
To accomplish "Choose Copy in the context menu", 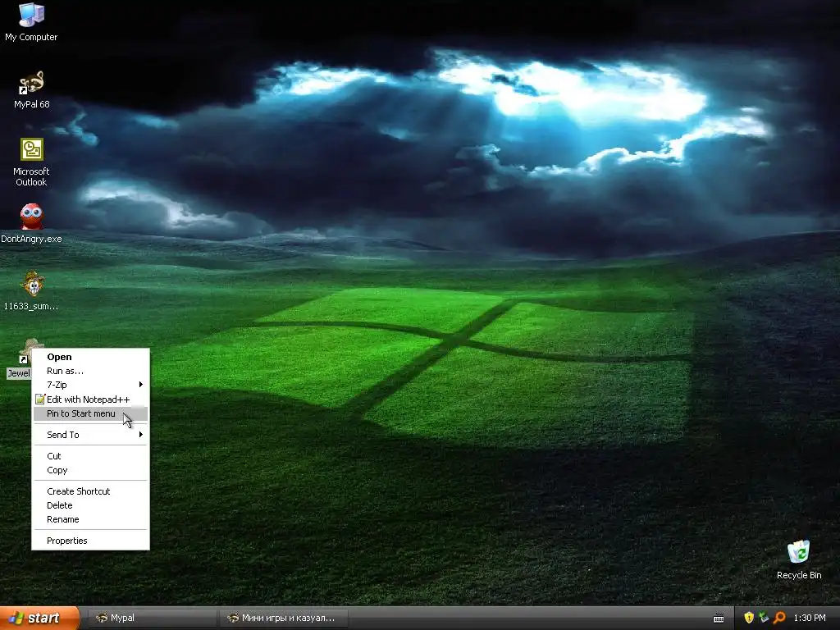I will point(90,470).
